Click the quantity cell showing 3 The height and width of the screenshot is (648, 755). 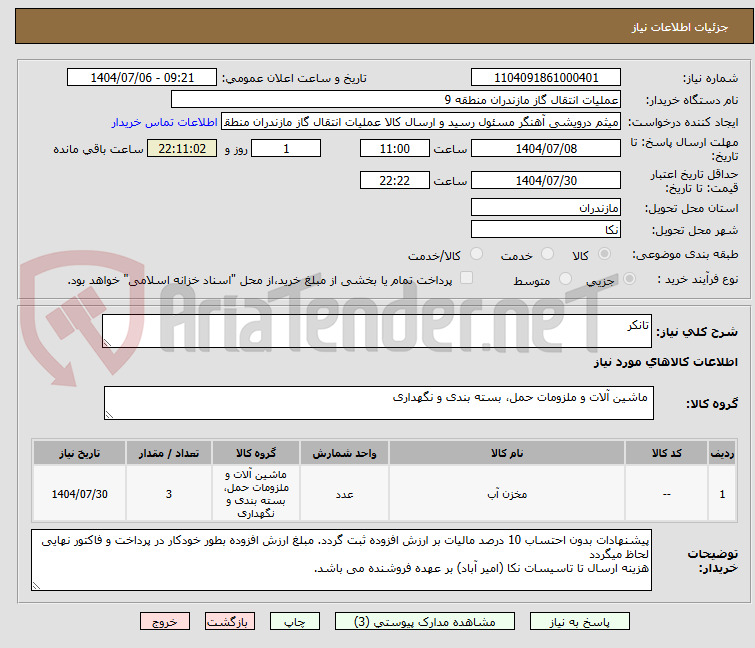(x=169, y=494)
